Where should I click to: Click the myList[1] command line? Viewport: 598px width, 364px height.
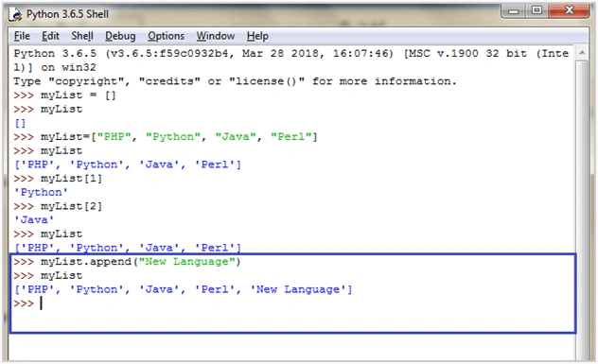coord(58,179)
